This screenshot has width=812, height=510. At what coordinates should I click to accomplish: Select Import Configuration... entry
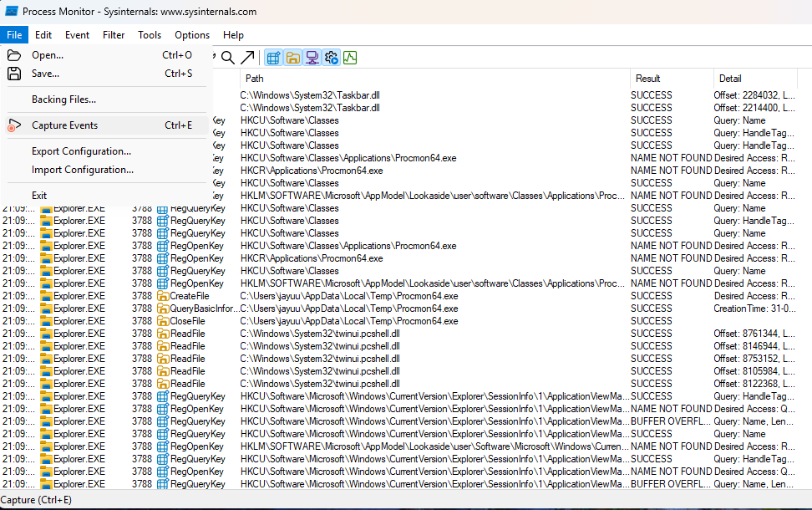[x=106, y=170]
